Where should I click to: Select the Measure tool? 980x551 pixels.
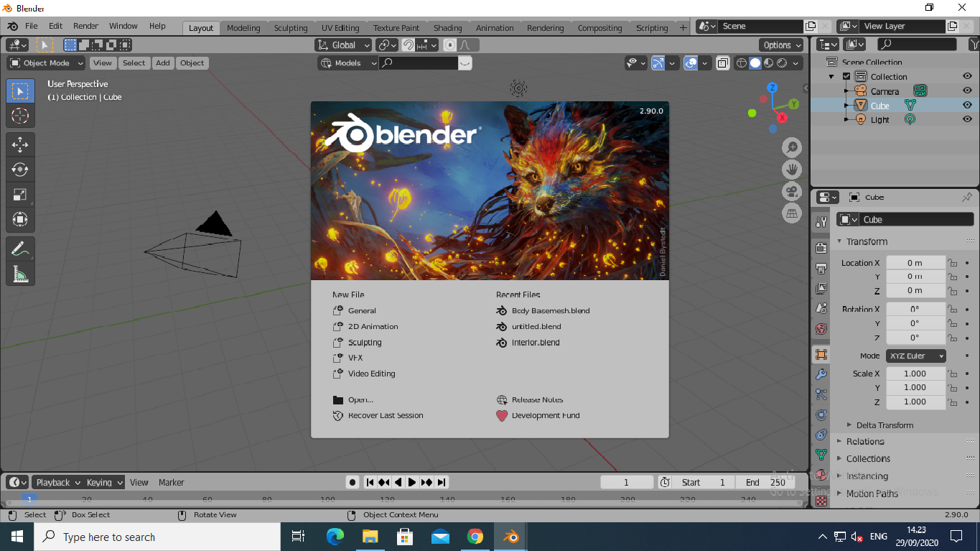[x=20, y=274]
